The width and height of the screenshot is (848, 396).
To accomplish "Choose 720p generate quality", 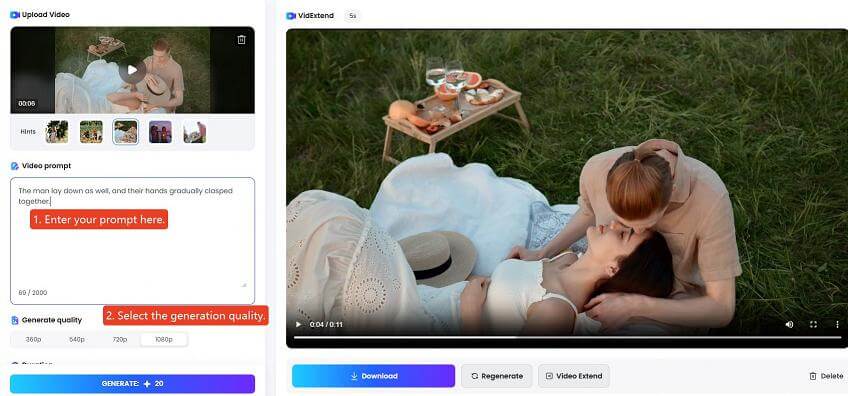I will point(120,340).
